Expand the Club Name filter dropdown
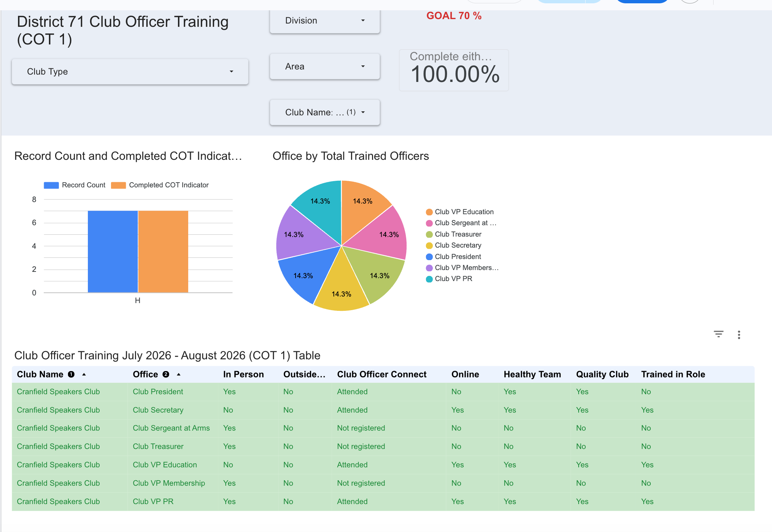 coord(325,112)
